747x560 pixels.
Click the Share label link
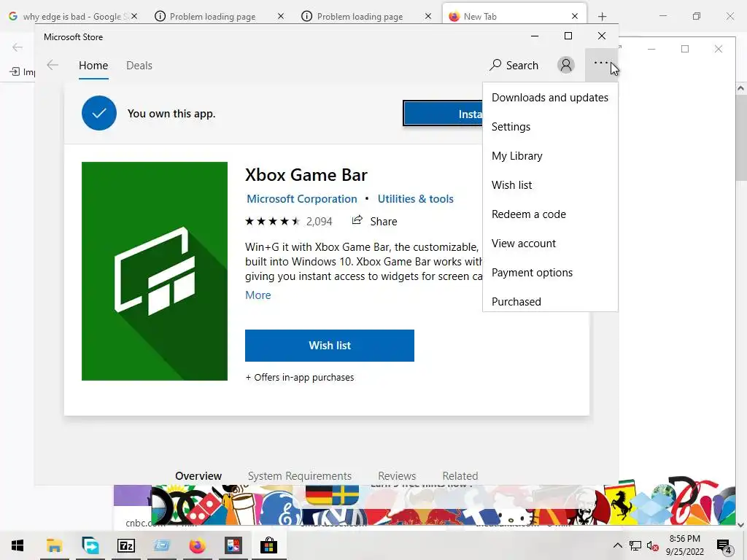pyautogui.click(x=384, y=222)
